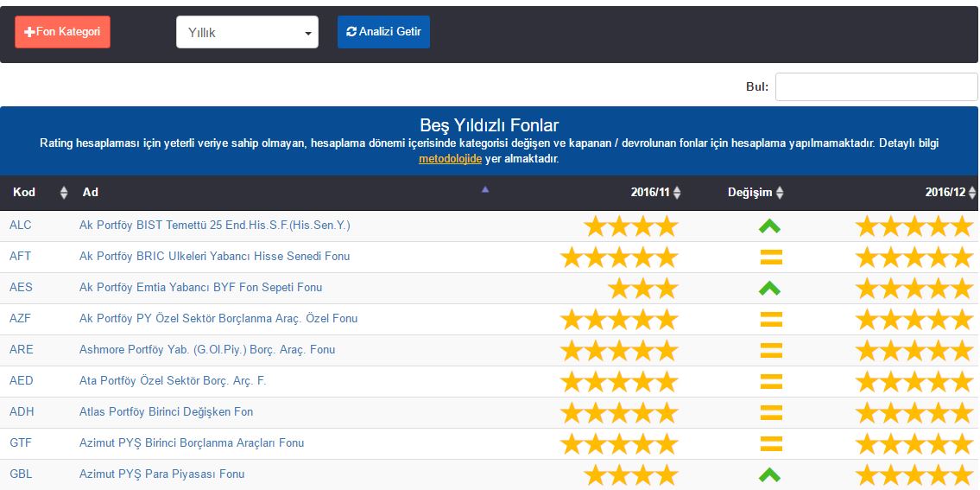Open Ashmore Portföy Yab. fund

pos(207,349)
